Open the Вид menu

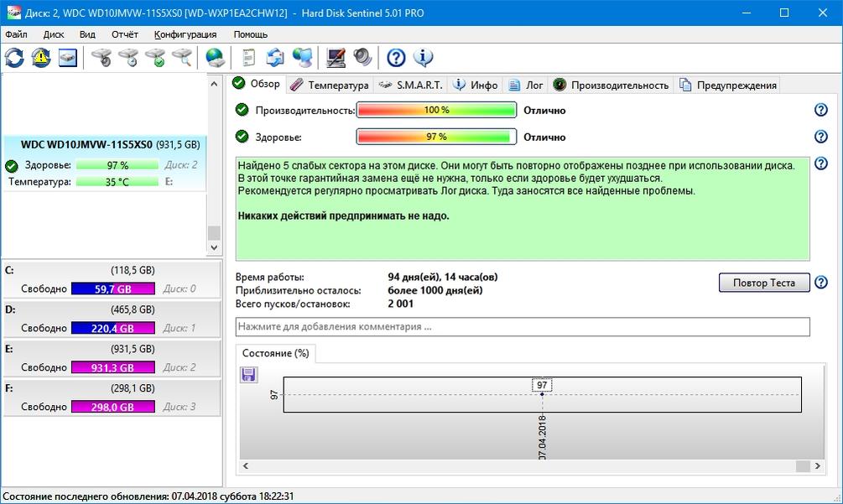[87, 34]
